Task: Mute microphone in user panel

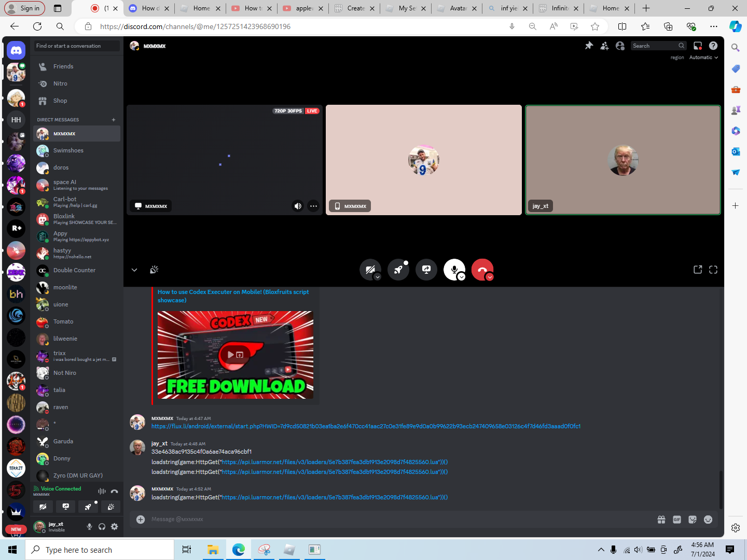Action: (x=89, y=527)
